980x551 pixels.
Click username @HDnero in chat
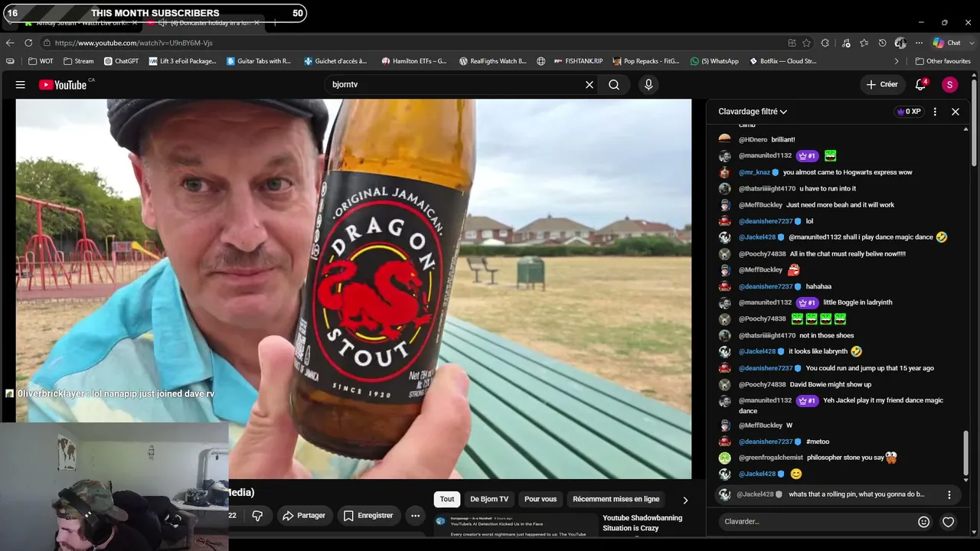753,139
